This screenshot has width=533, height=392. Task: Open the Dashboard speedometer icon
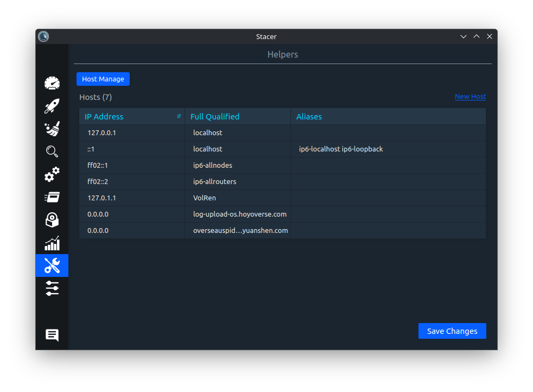tap(52, 83)
